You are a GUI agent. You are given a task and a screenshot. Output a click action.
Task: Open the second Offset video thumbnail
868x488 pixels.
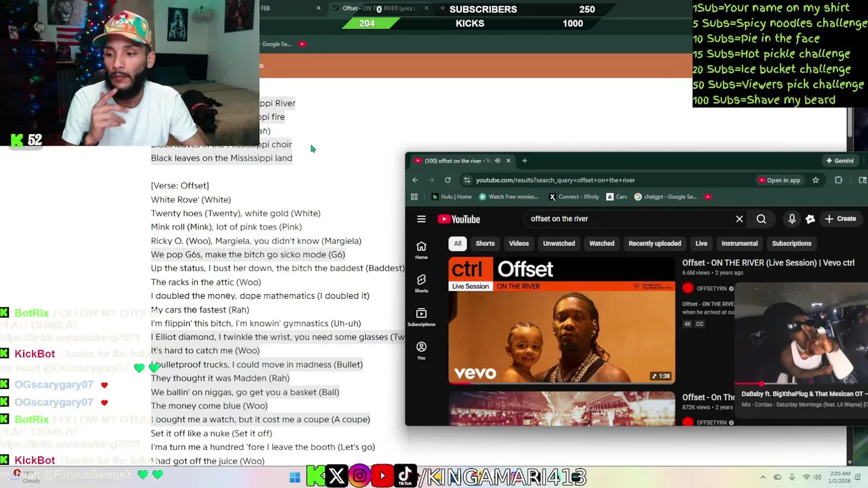(561, 409)
